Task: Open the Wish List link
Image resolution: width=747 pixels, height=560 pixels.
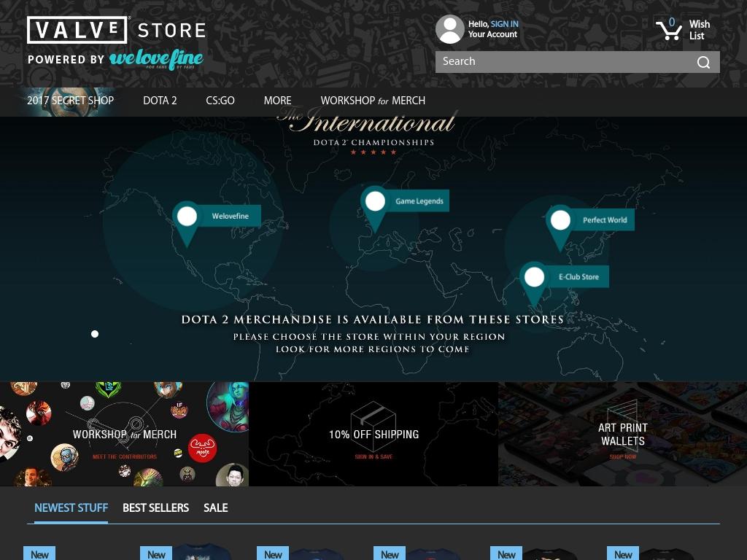Action: pos(699,30)
